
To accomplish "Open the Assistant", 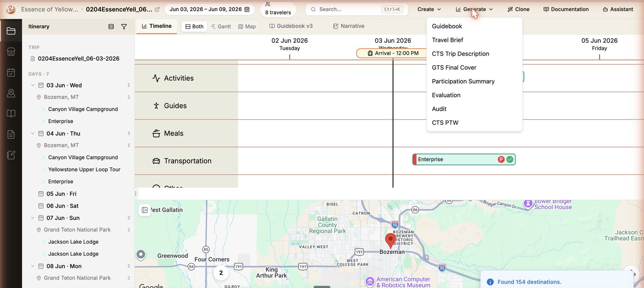I will (x=618, y=9).
